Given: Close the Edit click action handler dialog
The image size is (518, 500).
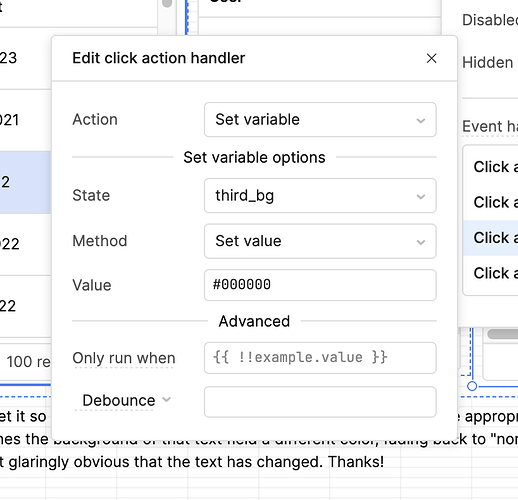Looking at the screenshot, I should pos(431,58).
